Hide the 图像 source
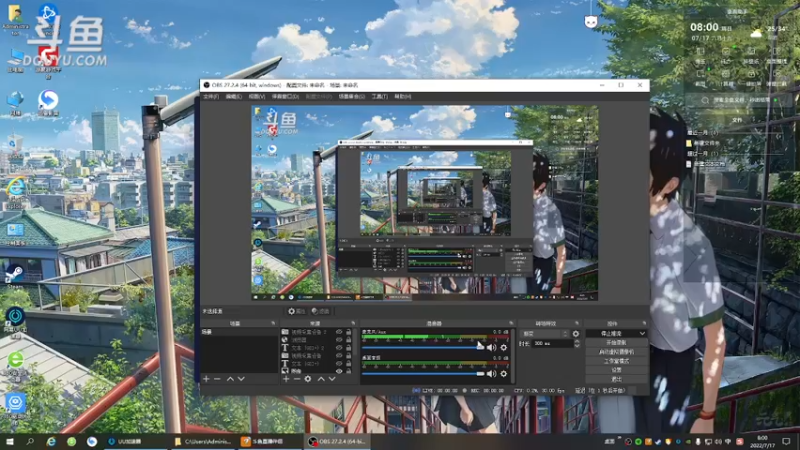The image size is (800, 450). 339,371
